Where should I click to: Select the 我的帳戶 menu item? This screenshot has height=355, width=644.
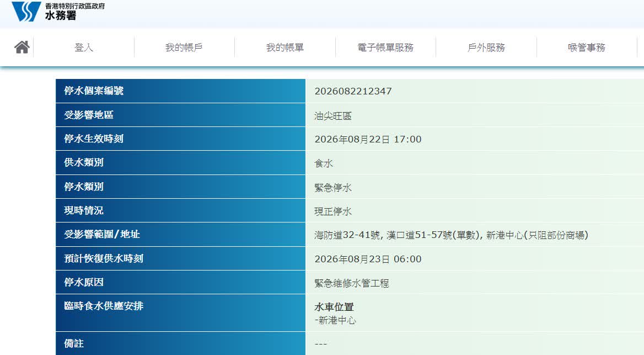point(184,47)
